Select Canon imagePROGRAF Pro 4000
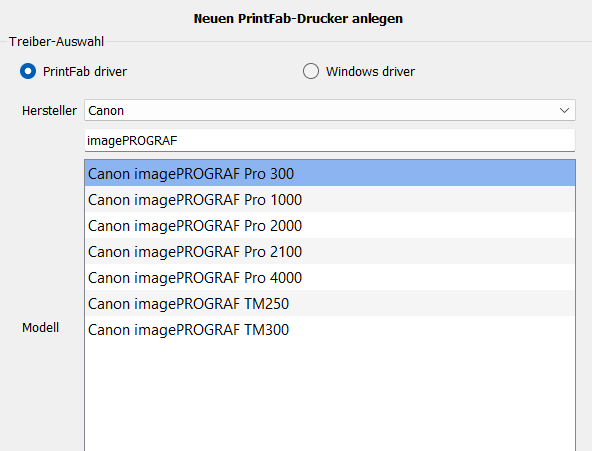The height and width of the screenshot is (451, 592). (330, 277)
